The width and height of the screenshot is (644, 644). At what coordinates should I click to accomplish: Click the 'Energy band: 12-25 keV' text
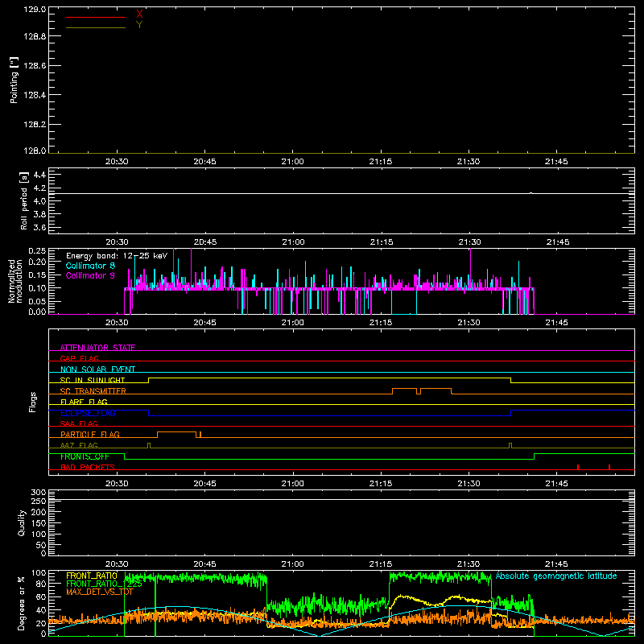click(117, 256)
